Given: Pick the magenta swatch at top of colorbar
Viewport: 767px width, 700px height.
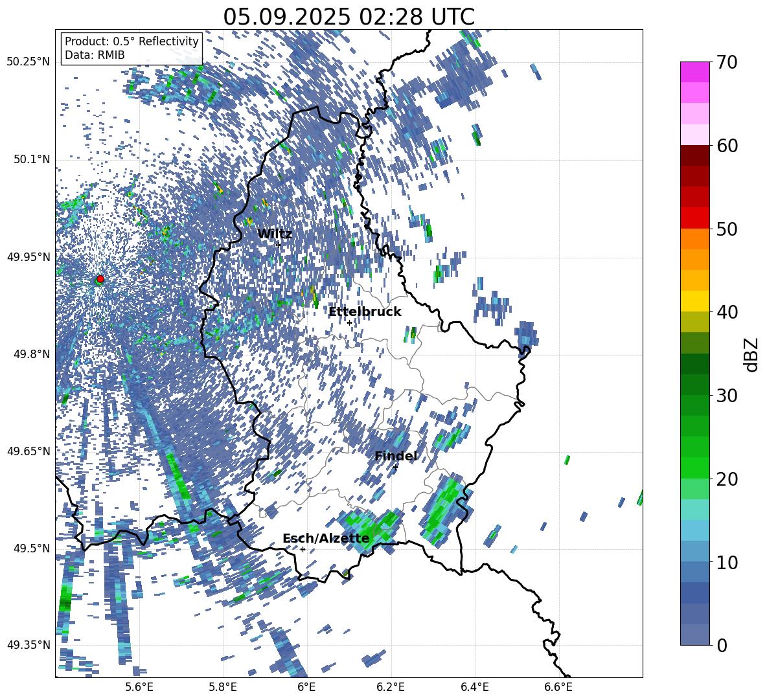Looking at the screenshot, I should point(694,72).
